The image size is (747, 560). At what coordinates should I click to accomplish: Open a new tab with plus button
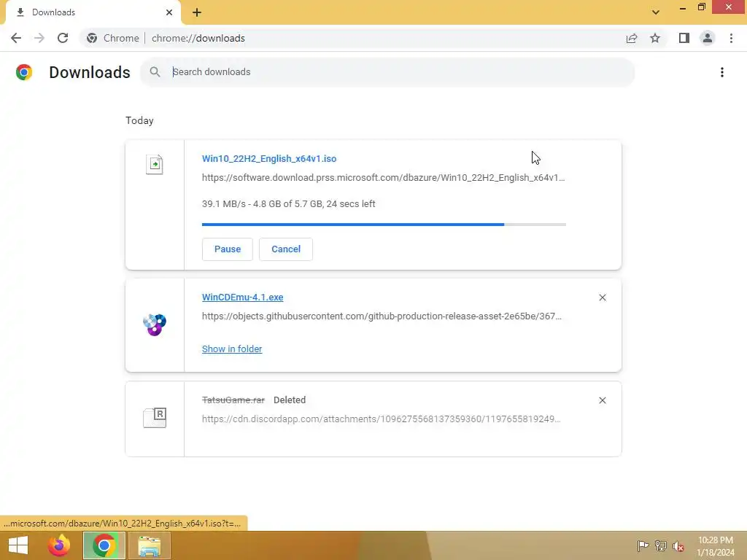click(197, 12)
